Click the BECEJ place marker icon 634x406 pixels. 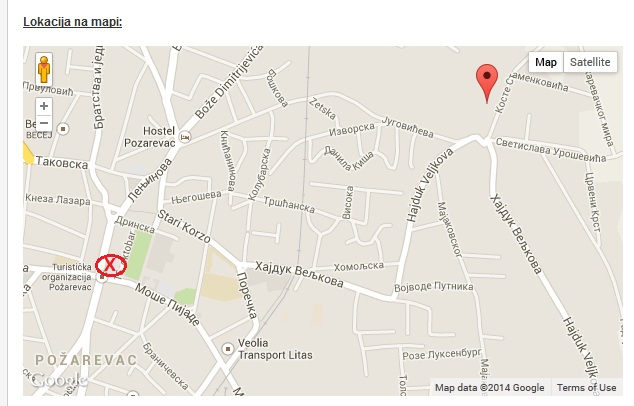pos(63,129)
